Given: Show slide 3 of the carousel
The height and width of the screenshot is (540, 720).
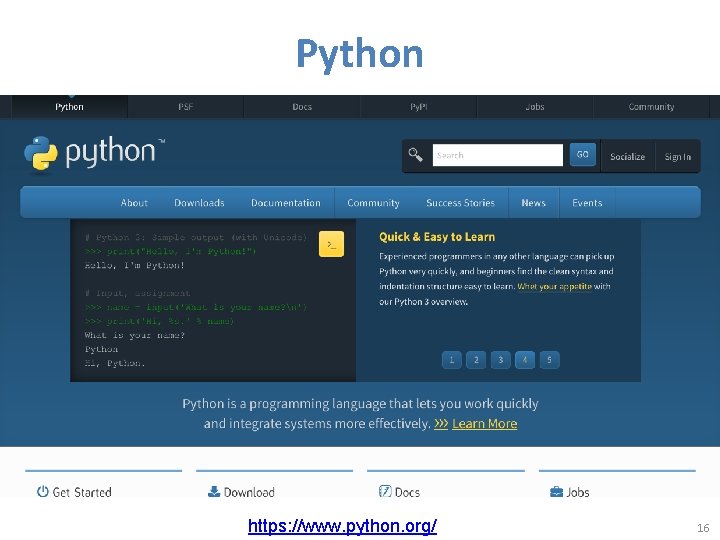Looking at the screenshot, I should click(x=501, y=360).
